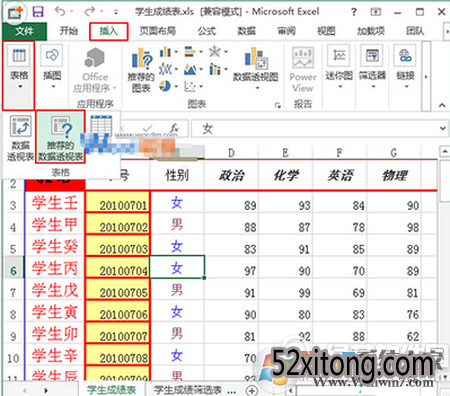The width and height of the screenshot is (450, 396).
Task: Open the 迷你图 dropdown
Action: (x=339, y=68)
